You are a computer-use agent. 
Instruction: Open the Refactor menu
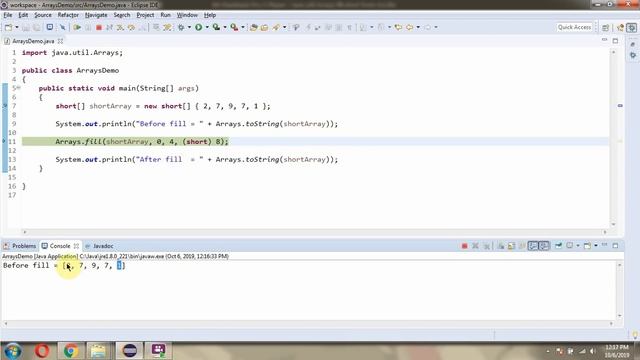[x=68, y=15]
